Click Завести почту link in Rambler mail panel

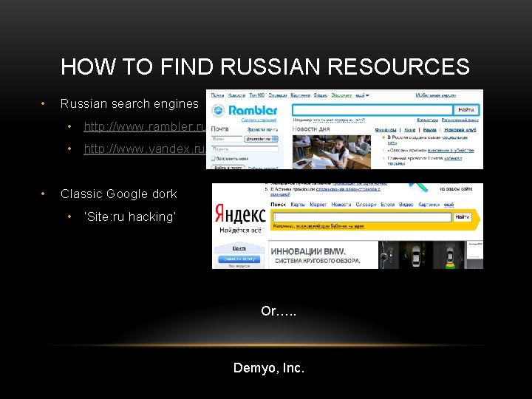[x=262, y=129]
